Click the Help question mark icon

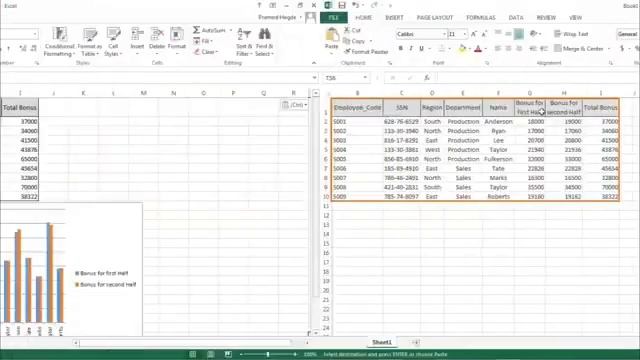tap(259, 5)
